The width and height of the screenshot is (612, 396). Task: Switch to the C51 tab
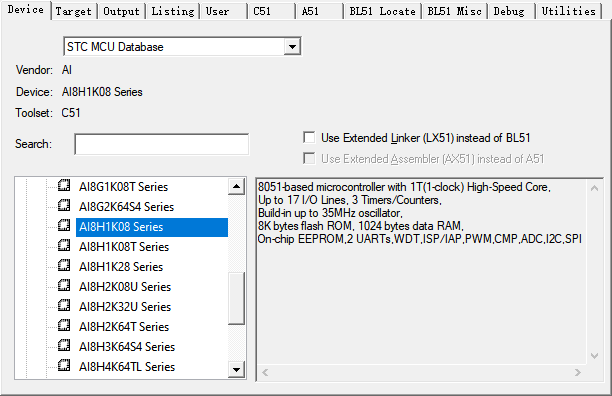point(271,11)
